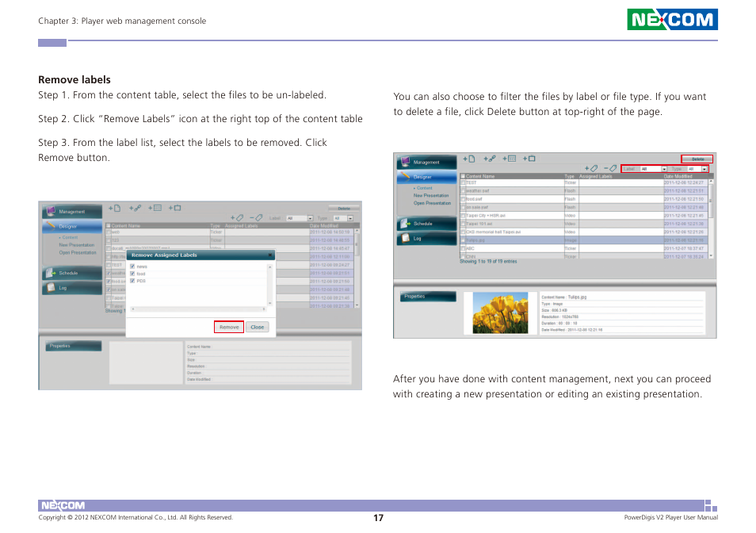Click Designer pencil icon in Tulips screenshot
The image size is (756, 533).
tap(406, 176)
